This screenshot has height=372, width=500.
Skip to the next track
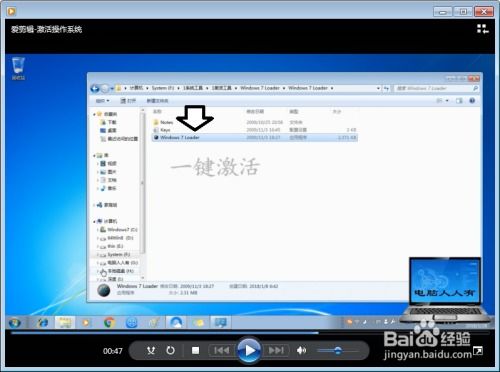pyautogui.click(x=276, y=350)
